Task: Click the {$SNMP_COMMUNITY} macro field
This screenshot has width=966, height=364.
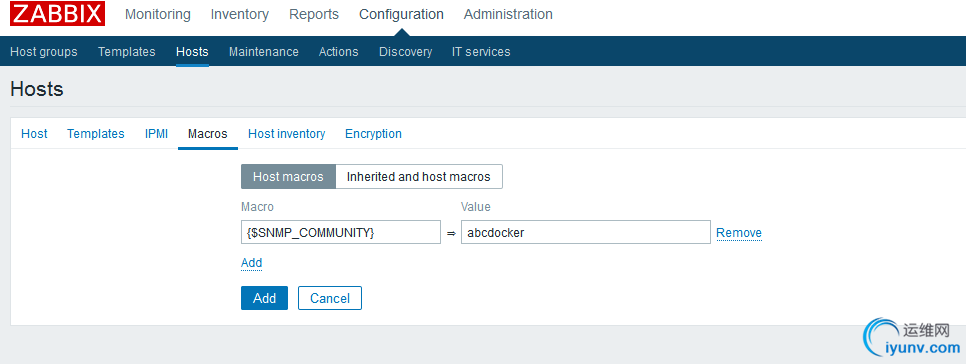Action: (341, 232)
